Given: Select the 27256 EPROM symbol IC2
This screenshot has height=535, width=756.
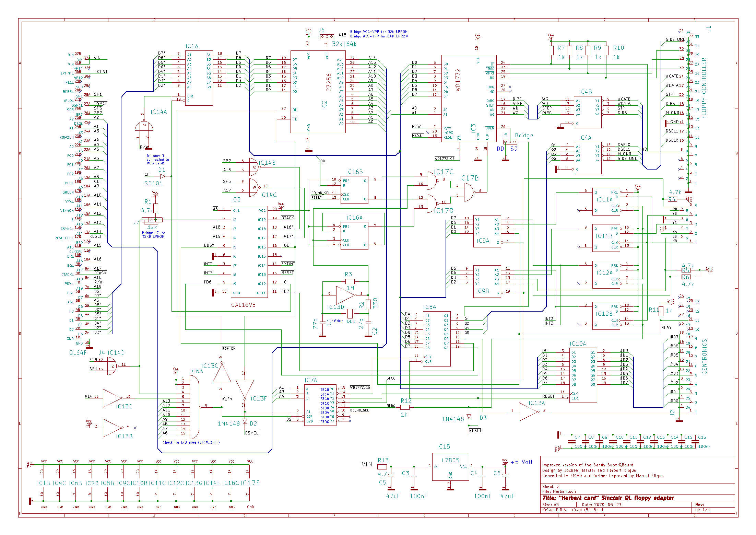Looking at the screenshot, I should [318, 92].
